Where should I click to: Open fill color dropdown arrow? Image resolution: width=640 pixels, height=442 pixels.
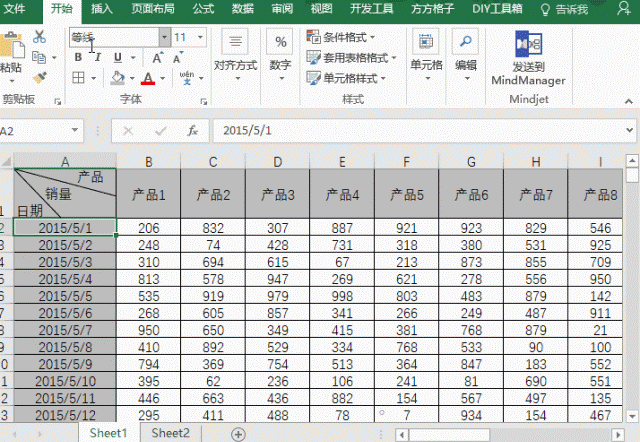(x=132, y=78)
